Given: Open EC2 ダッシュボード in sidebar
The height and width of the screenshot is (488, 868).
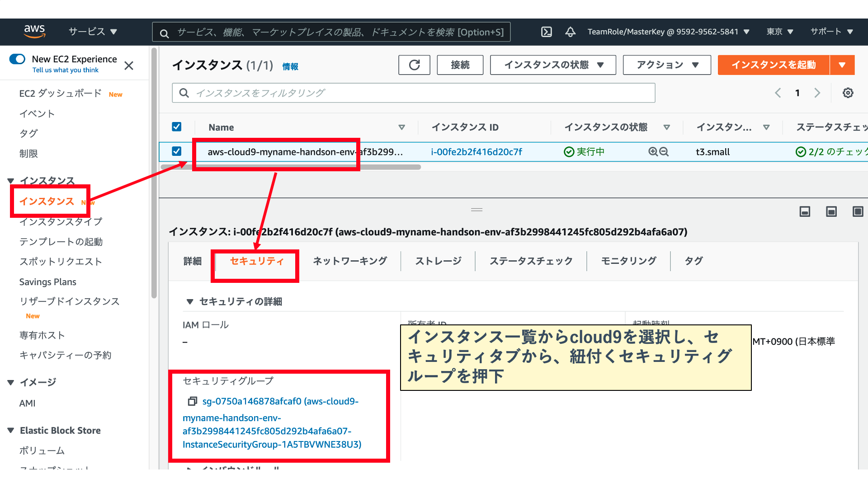Looking at the screenshot, I should tap(61, 94).
